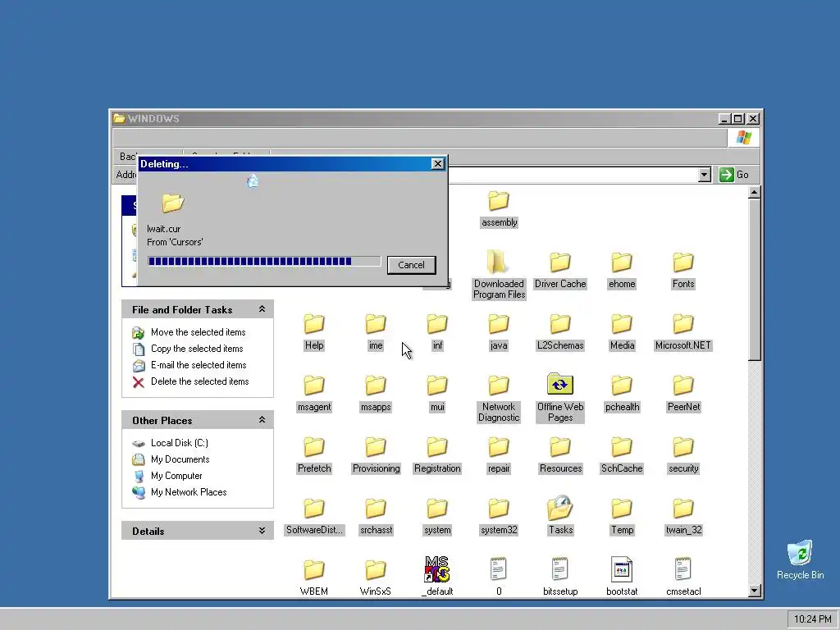Select the twain_32 folder

coord(683,517)
